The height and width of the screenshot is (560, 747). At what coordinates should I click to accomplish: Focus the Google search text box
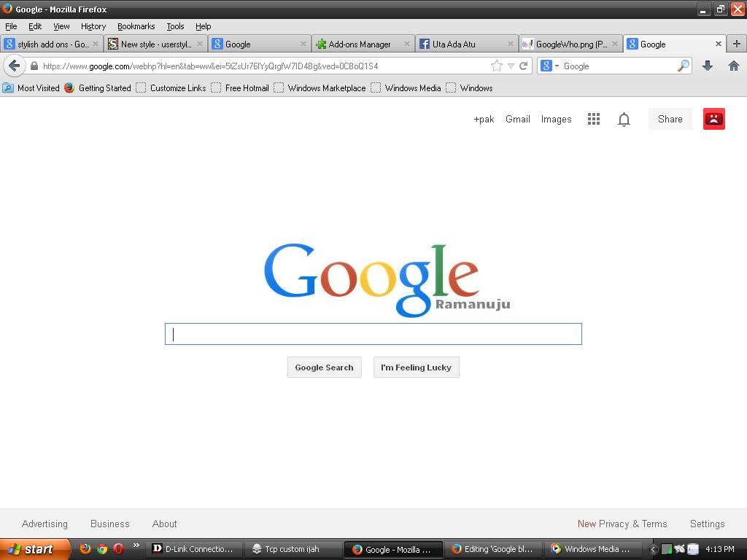coord(373,334)
